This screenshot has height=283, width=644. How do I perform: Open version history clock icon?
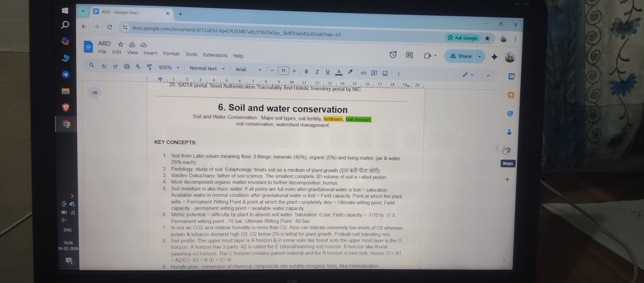[x=393, y=55]
